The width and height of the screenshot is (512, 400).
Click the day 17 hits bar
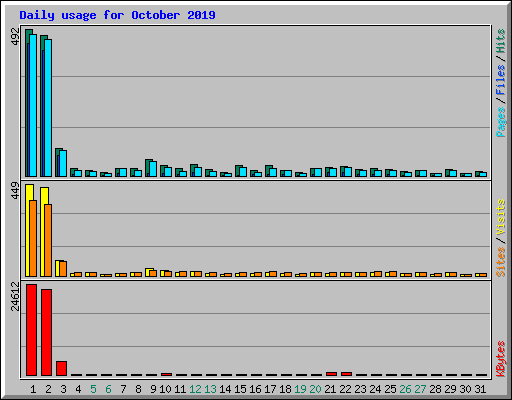point(269,171)
